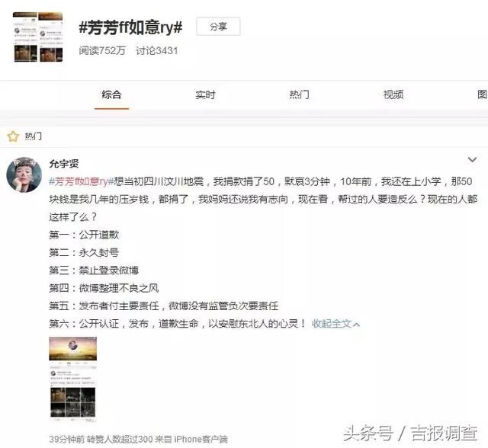Collapse the post via 收起全文

pos(335,324)
